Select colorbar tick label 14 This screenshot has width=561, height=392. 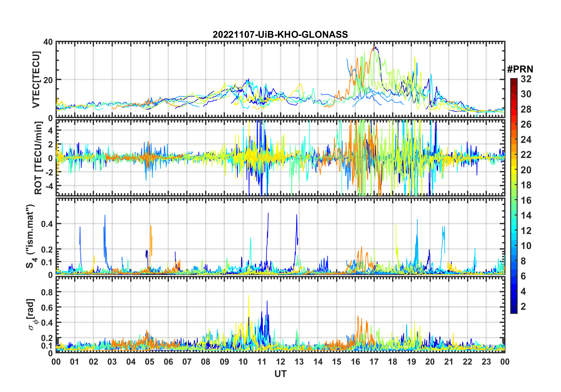tap(526, 215)
